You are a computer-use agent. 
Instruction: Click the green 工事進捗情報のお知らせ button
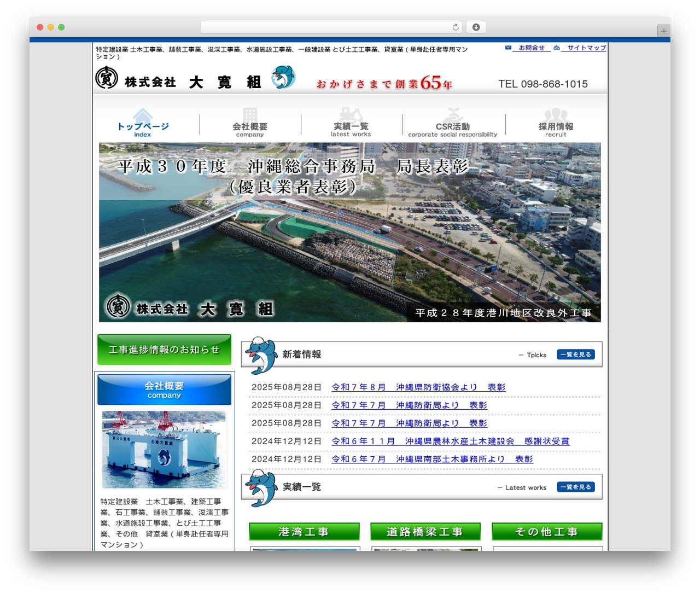tap(165, 350)
